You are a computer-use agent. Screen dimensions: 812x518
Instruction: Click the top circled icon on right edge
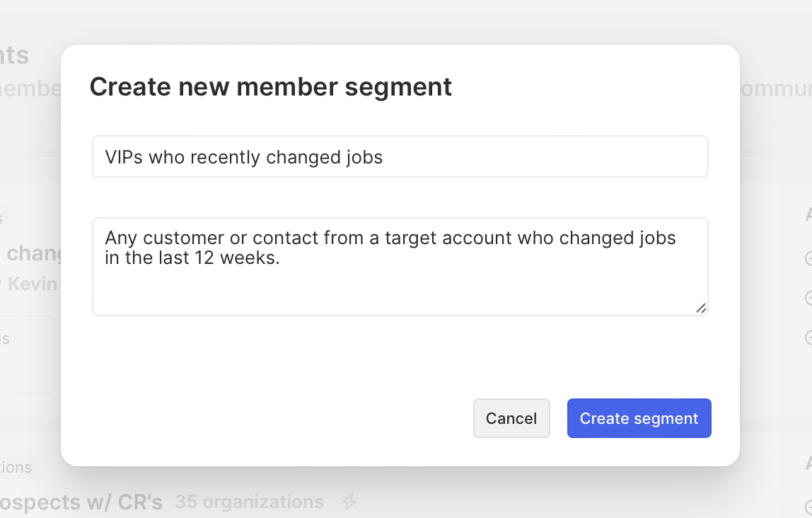coord(808,258)
